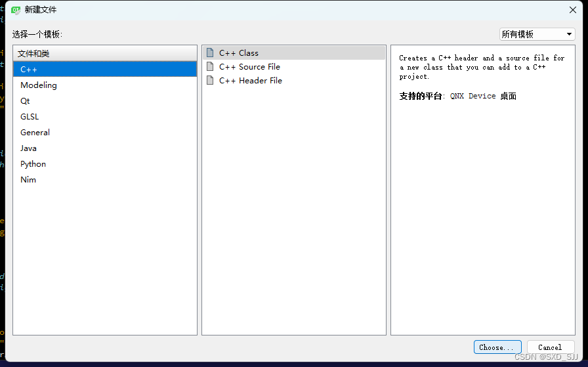Select the General category
Screen dimensions: 588x367
pyautogui.click(x=105, y=133)
